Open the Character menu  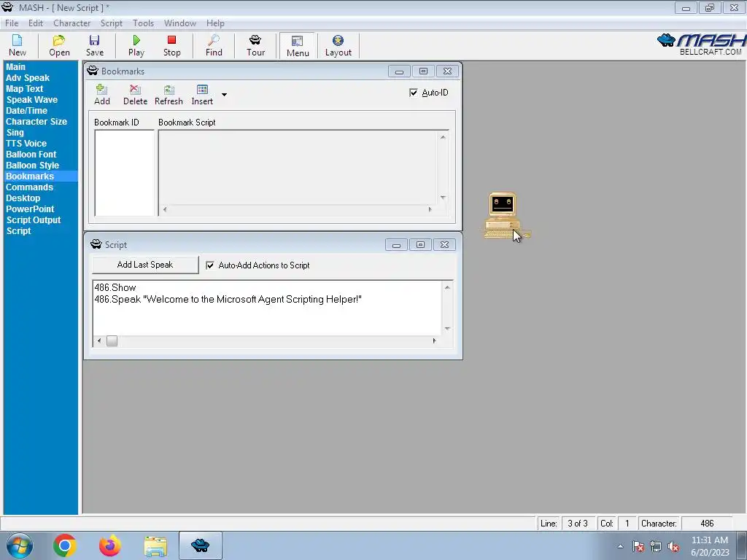(72, 23)
